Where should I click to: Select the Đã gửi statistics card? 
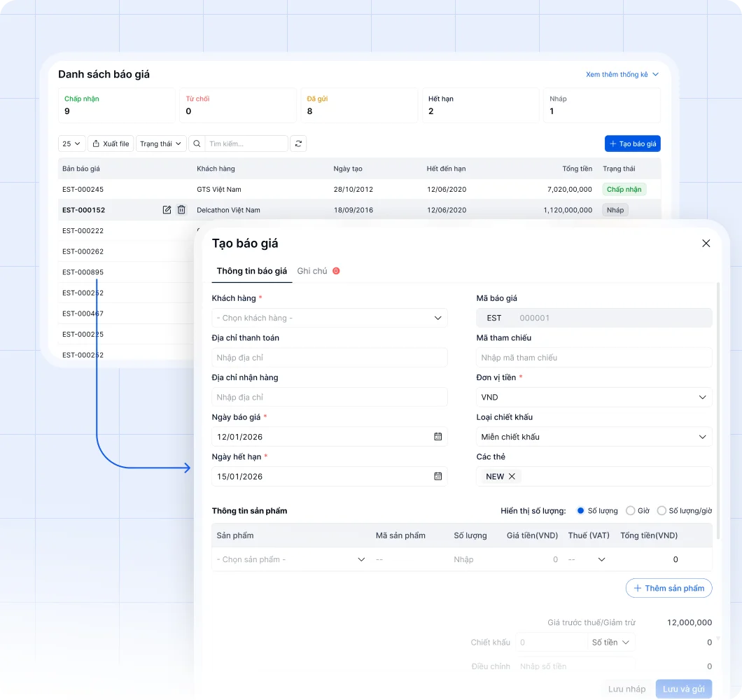[359, 105]
